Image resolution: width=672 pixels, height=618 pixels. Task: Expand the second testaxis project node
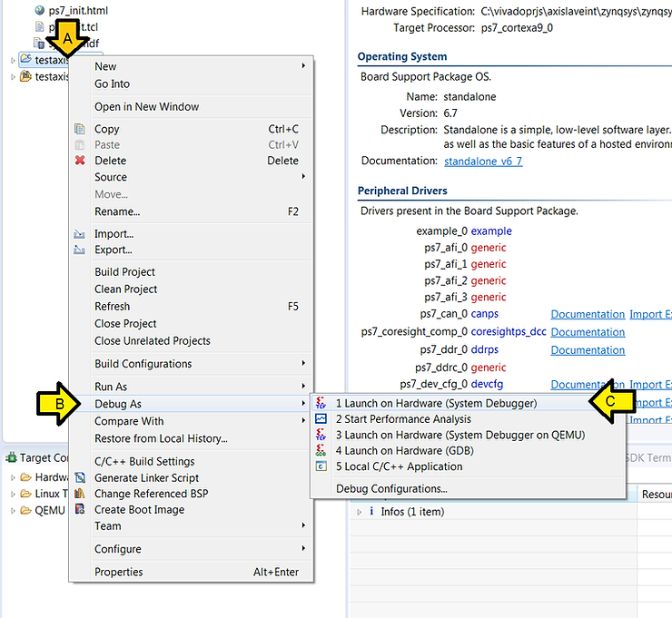click(13, 77)
